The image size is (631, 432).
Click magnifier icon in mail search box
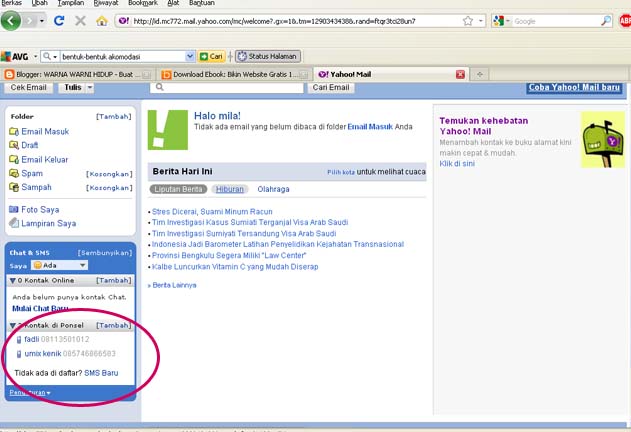tap(160, 87)
